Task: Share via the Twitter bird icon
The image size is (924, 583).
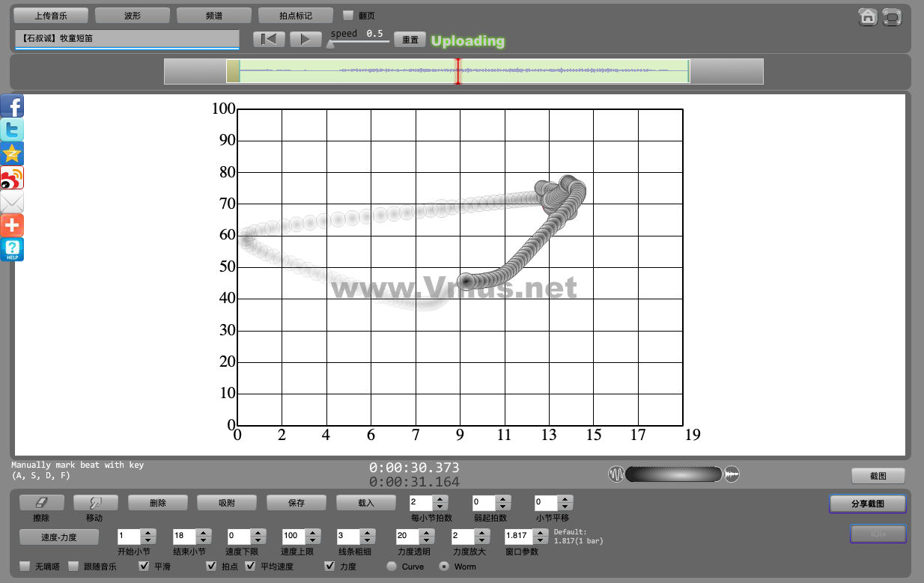Action: click(x=12, y=130)
